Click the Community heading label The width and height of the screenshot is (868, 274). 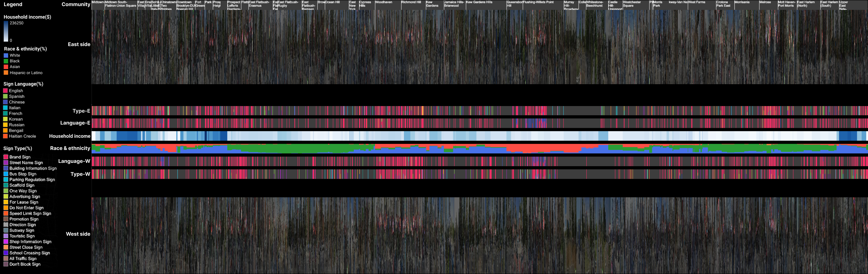click(76, 4)
